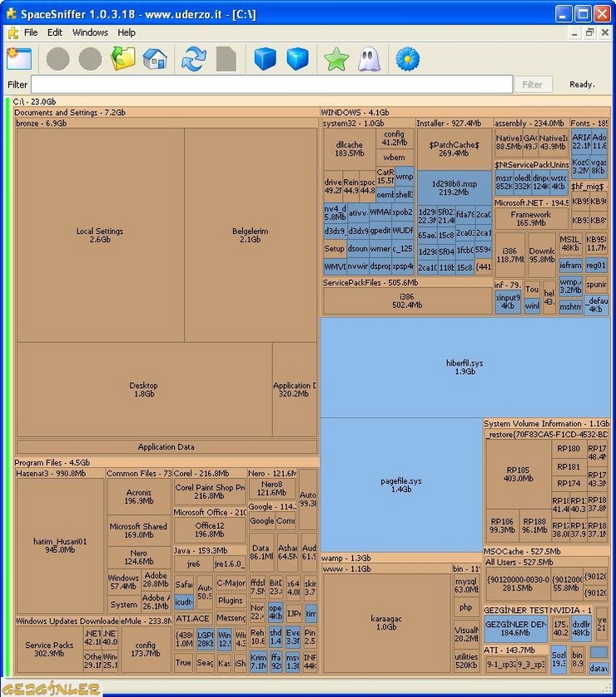Open the File menu
This screenshot has width=616, height=697.
point(31,32)
